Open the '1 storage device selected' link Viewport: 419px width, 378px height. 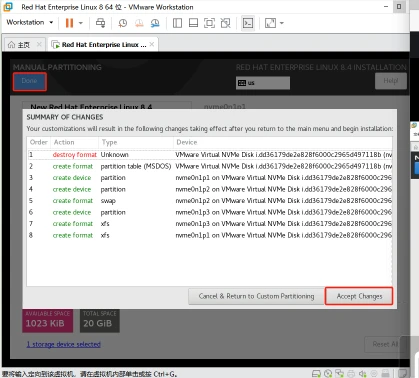coord(63,344)
